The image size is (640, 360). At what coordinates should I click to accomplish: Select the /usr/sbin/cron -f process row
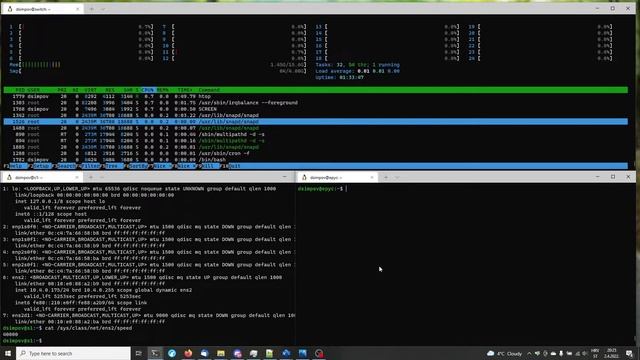tap(316, 153)
